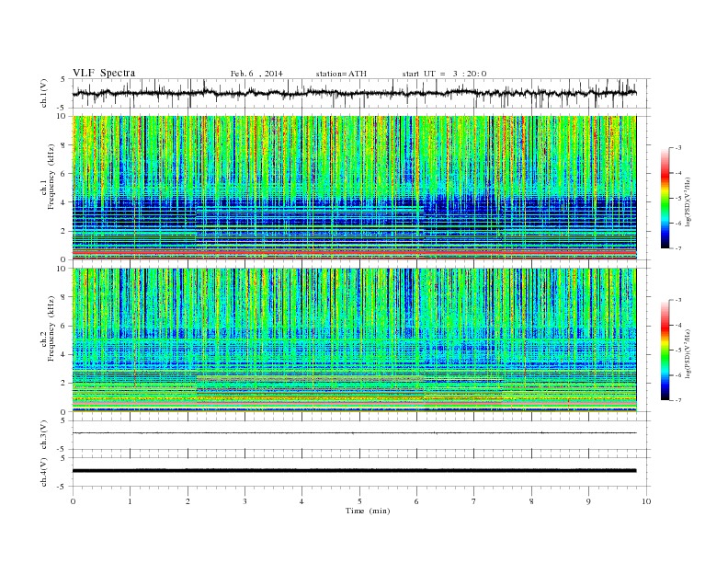Click the "VLF Spectra" plot title
This screenshot has height=563, width=728.
(104, 73)
